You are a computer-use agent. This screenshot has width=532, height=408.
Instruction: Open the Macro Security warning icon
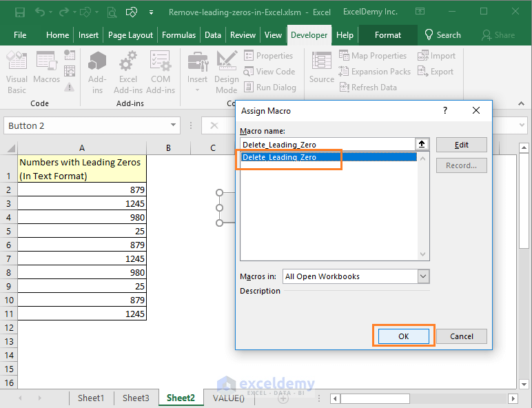(x=70, y=88)
